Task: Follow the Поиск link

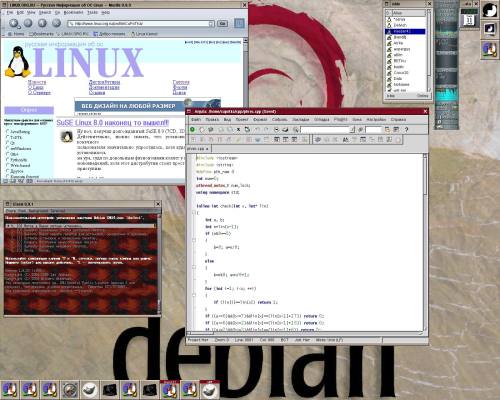Action: [x=179, y=93]
